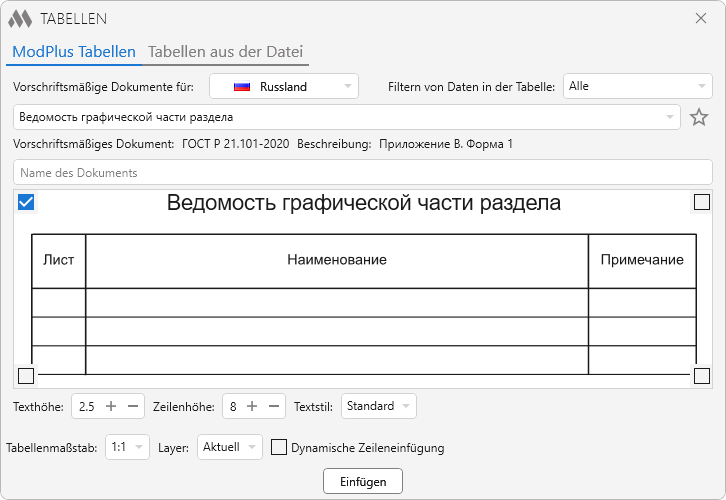Click the ModPlus logo icon

pos(20,19)
